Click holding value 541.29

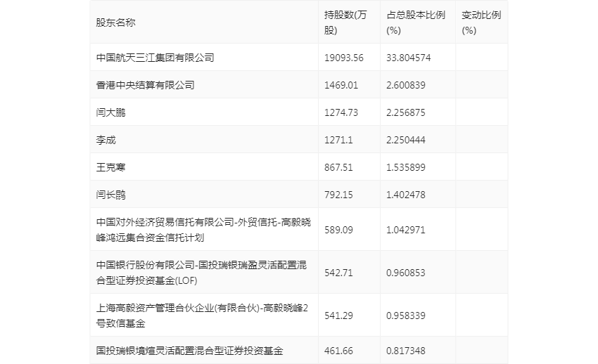point(338,316)
